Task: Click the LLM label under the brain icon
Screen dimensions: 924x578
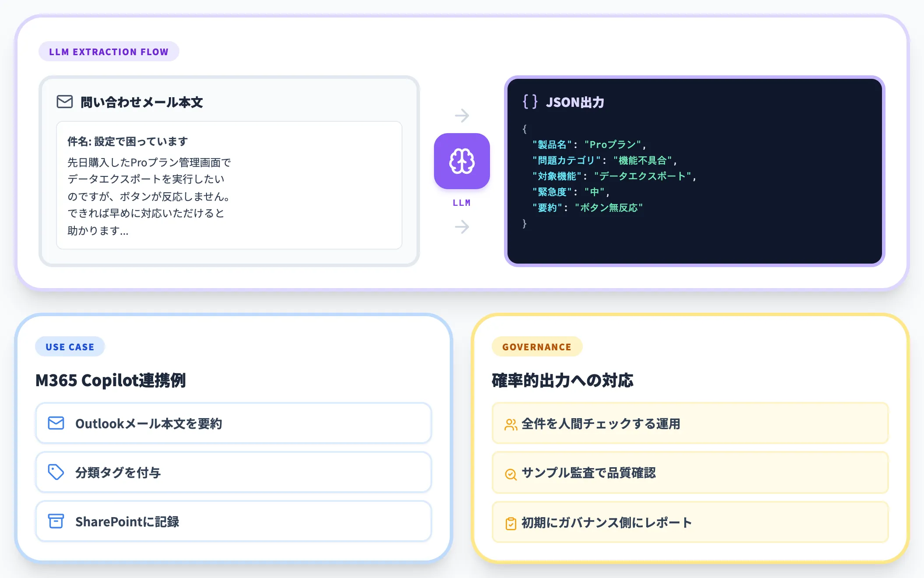Action: (x=462, y=203)
